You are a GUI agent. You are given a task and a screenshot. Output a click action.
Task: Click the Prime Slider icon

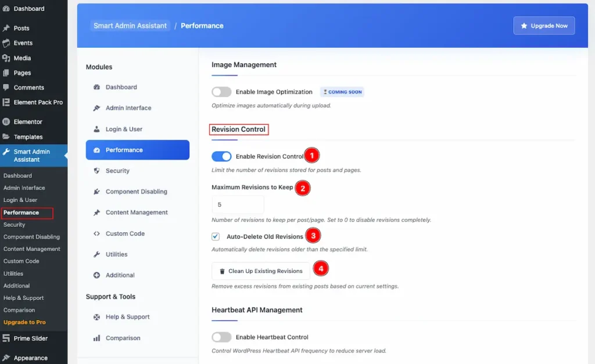(x=6, y=338)
